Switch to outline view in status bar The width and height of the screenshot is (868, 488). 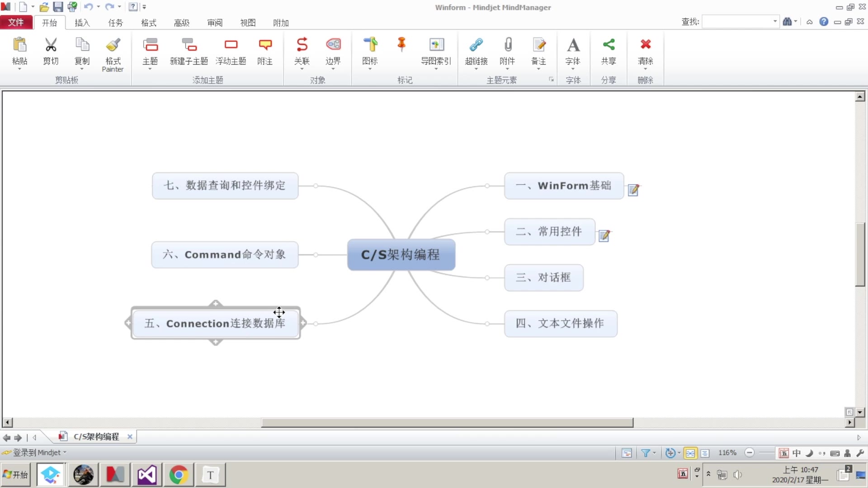(x=705, y=453)
